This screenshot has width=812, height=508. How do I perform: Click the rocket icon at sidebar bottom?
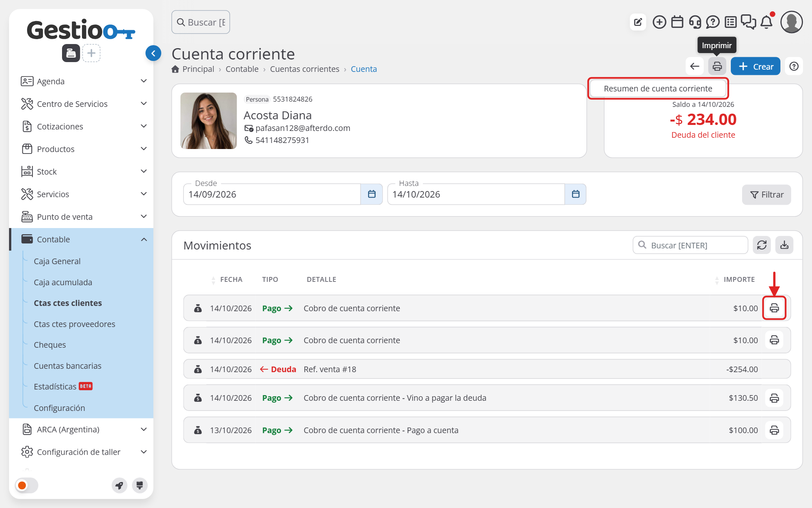[x=119, y=485]
